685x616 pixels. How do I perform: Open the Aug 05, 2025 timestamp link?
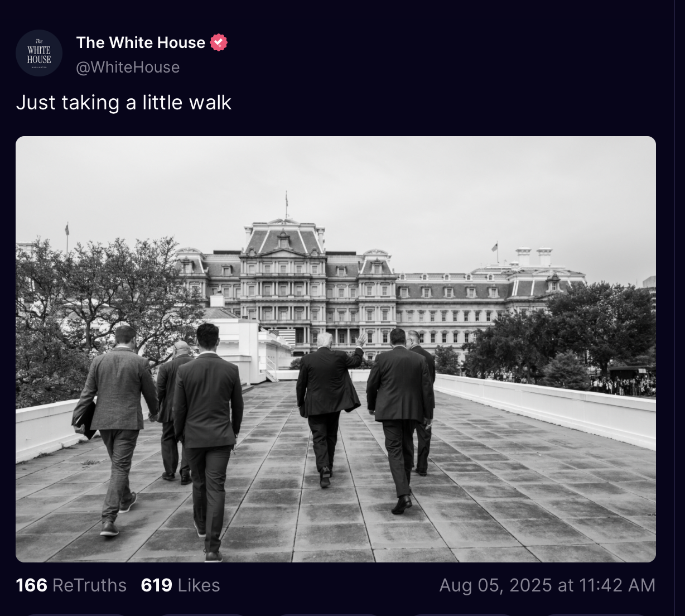(x=547, y=585)
